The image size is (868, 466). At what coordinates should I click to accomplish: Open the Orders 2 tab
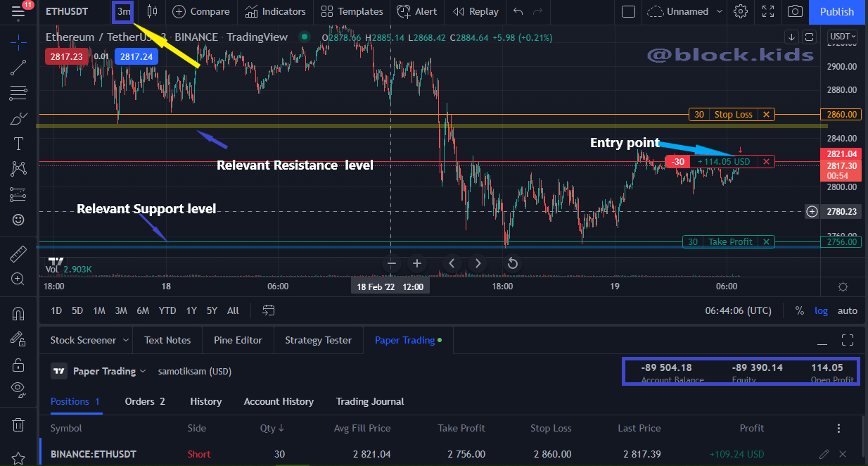pos(145,401)
